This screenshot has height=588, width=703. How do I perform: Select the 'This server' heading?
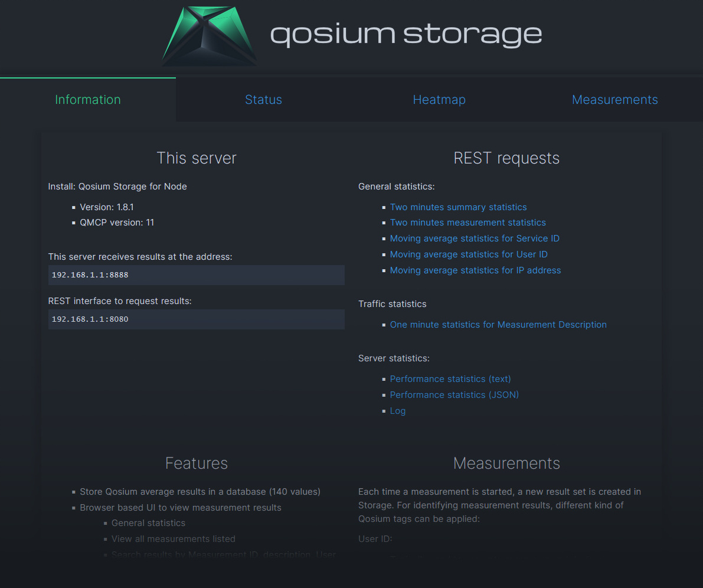click(x=197, y=158)
